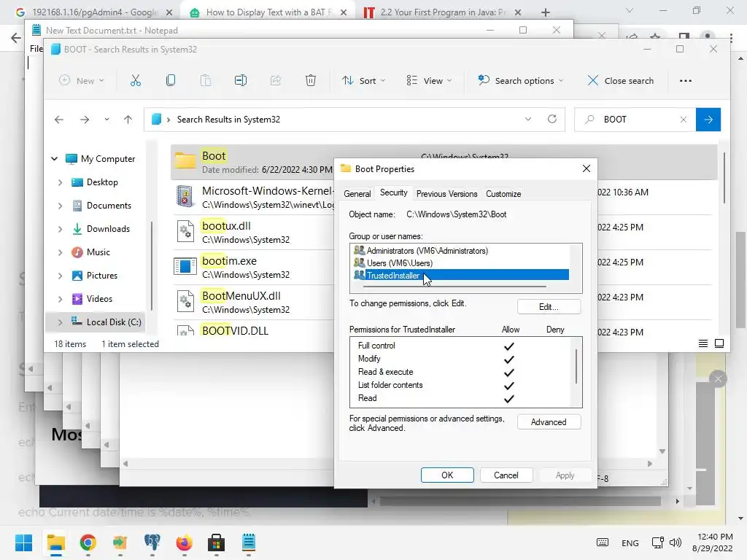Click the Delete trash icon in Explorer toolbar
Screen dimensions: 747x560
point(311,80)
